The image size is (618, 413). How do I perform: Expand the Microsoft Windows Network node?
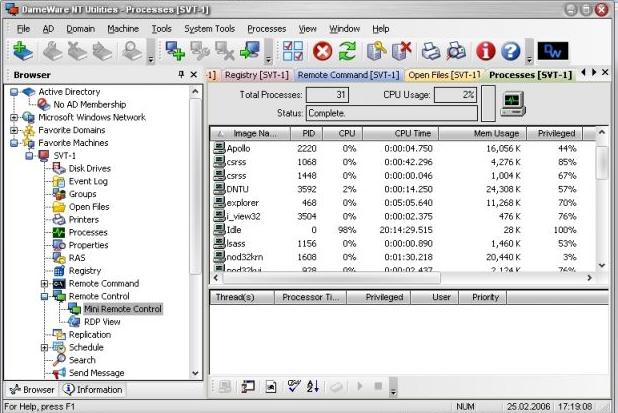tap(14, 117)
